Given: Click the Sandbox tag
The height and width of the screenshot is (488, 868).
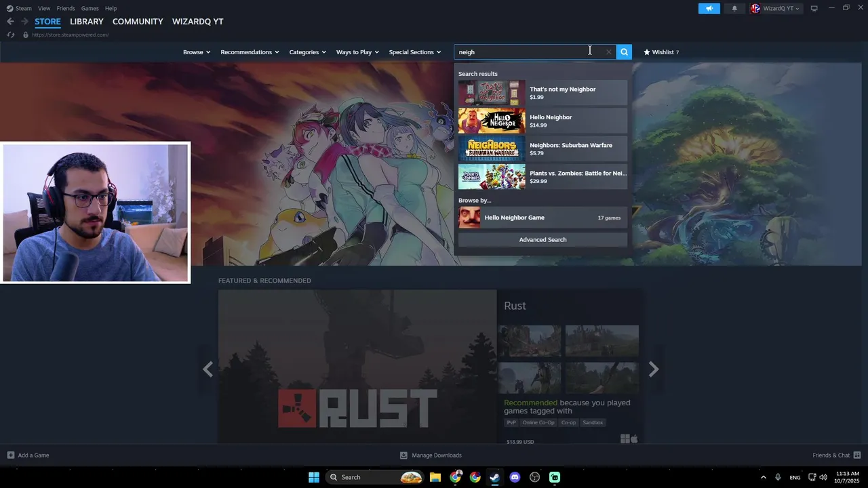Looking at the screenshot, I should tap(593, 422).
